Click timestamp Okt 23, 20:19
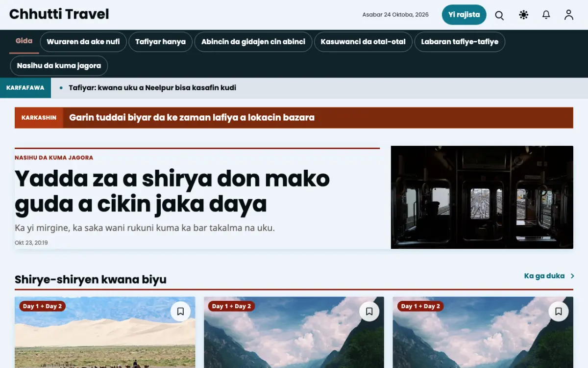The width and height of the screenshot is (588, 368). 31,243
